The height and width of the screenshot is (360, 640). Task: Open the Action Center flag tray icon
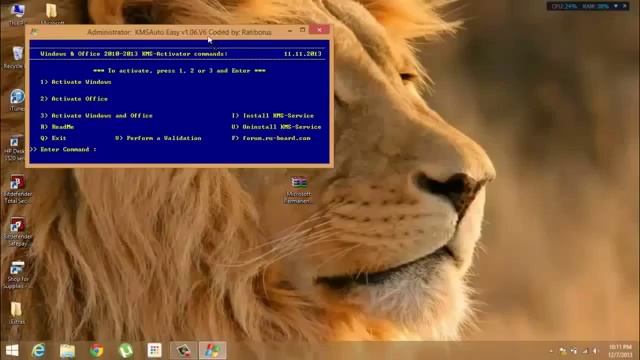pos(563,351)
